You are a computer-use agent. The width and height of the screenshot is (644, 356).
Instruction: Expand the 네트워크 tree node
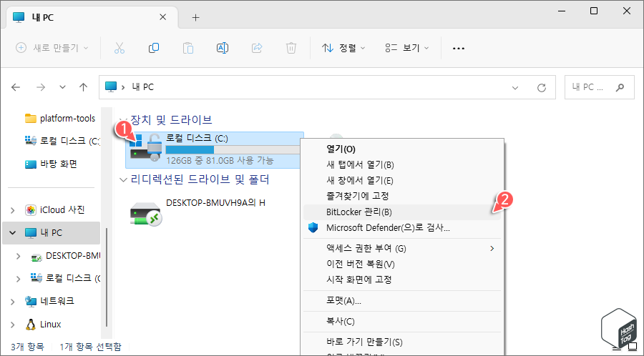click(x=13, y=301)
